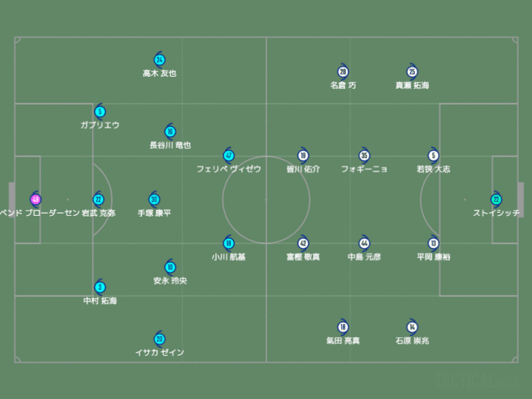
Task: Click the 富樫 敬真 name label
Action: pos(302,257)
